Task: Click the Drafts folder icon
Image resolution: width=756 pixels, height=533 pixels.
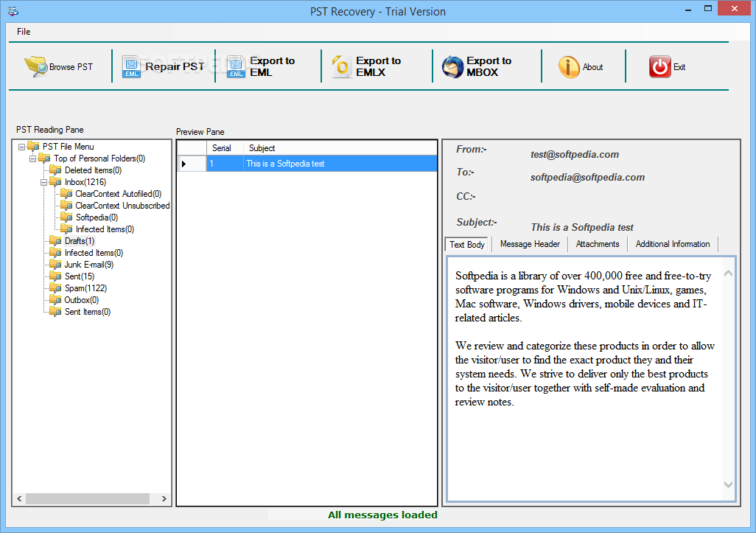Action: [x=56, y=241]
